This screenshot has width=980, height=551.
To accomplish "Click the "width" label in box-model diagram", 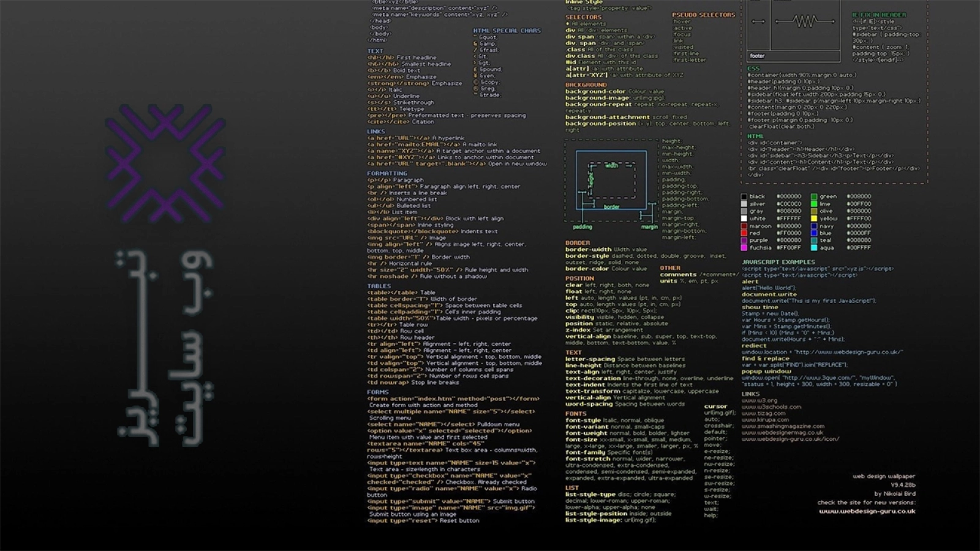I will [611, 165].
